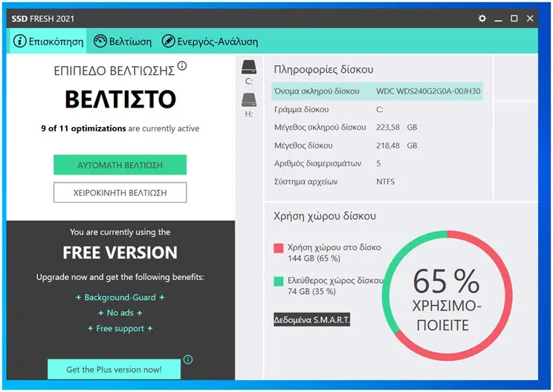
Task: Click Μέγεθος σκληρού δίσκου label
Action: (x=320, y=127)
